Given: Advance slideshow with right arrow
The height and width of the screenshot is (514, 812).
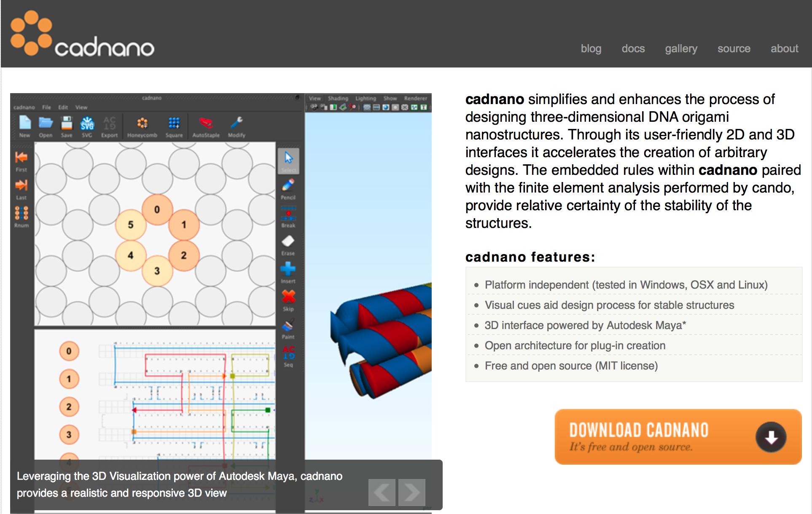Looking at the screenshot, I should tap(412, 492).
